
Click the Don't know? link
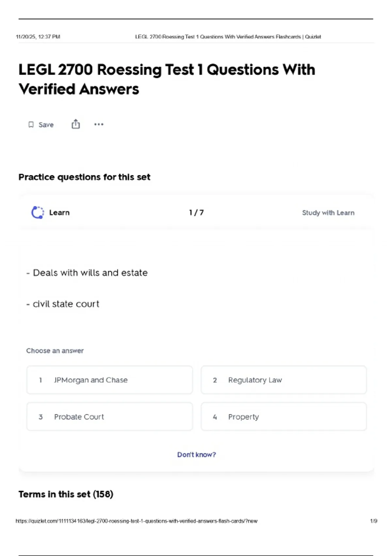[196, 455]
